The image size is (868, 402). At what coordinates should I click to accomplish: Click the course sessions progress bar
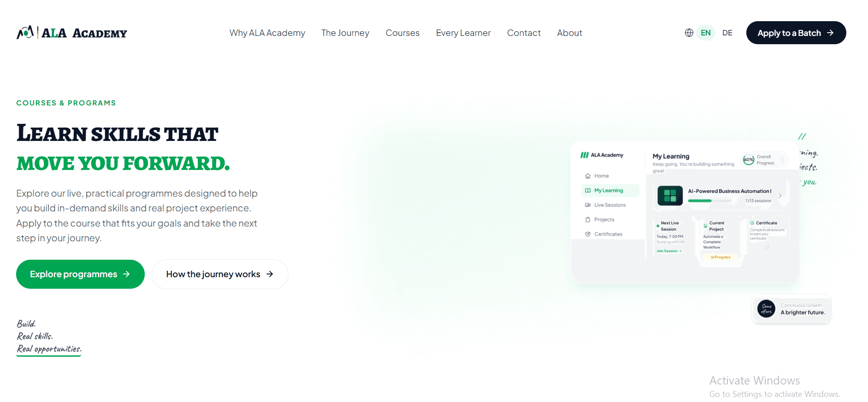(710, 201)
